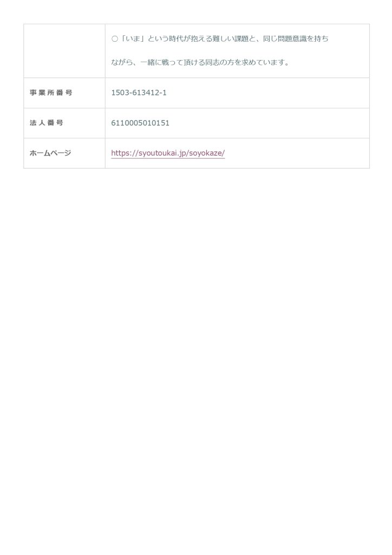Click the empty top-left table cell
The height and width of the screenshot is (555, 392).
tap(64, 51)
